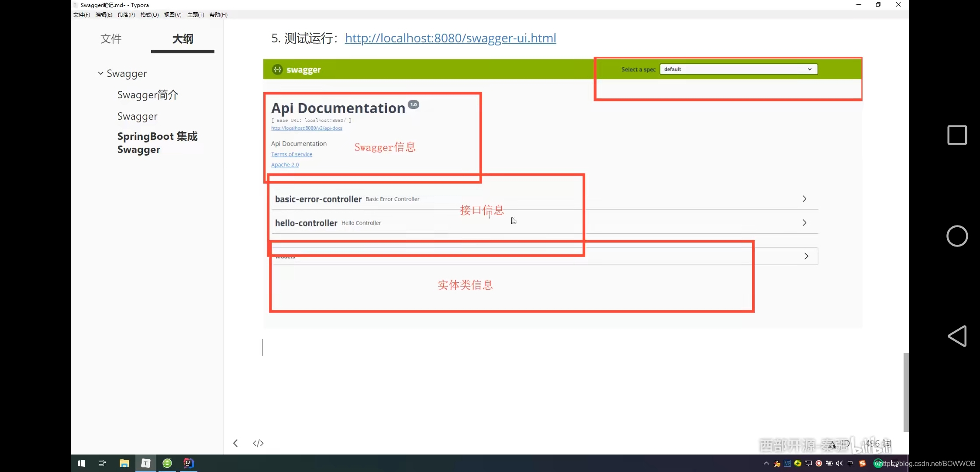Click the 496 词 word count
The image size is (980, 472).
[878, 443]
